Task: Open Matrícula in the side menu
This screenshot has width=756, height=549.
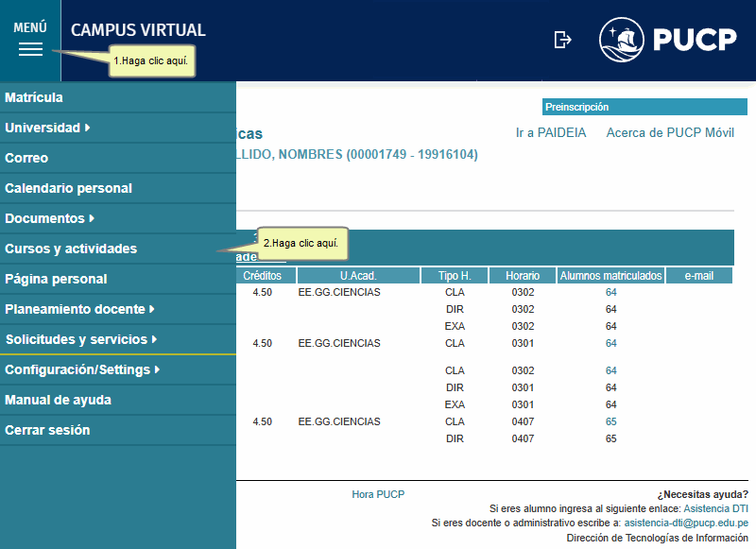Action: coord(117,97)
